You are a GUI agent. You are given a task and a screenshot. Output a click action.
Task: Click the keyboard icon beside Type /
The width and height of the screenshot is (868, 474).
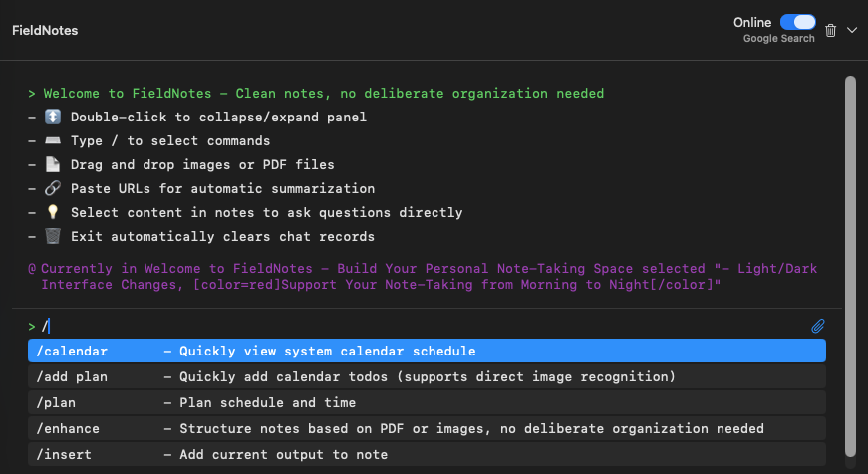point(53,140)
